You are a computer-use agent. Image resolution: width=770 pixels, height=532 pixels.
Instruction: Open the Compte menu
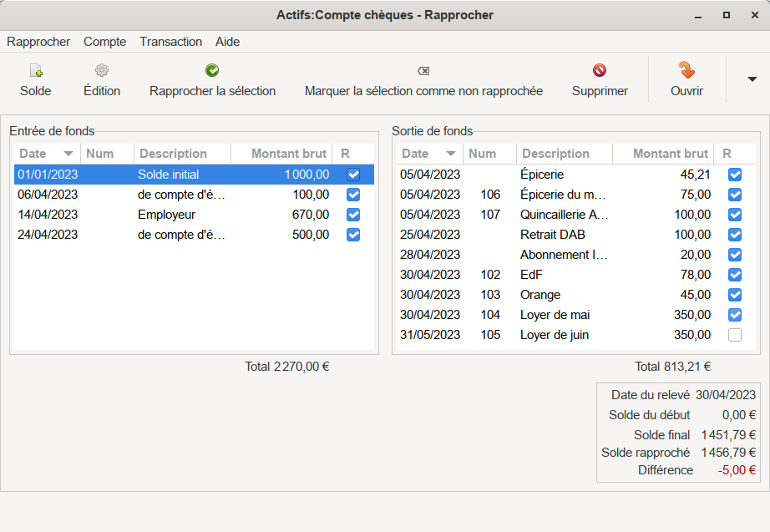coord(104,42)
